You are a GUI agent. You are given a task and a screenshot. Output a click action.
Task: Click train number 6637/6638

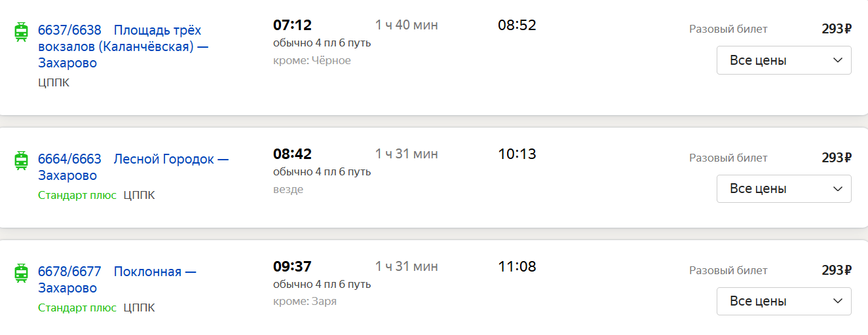[69, 30]
